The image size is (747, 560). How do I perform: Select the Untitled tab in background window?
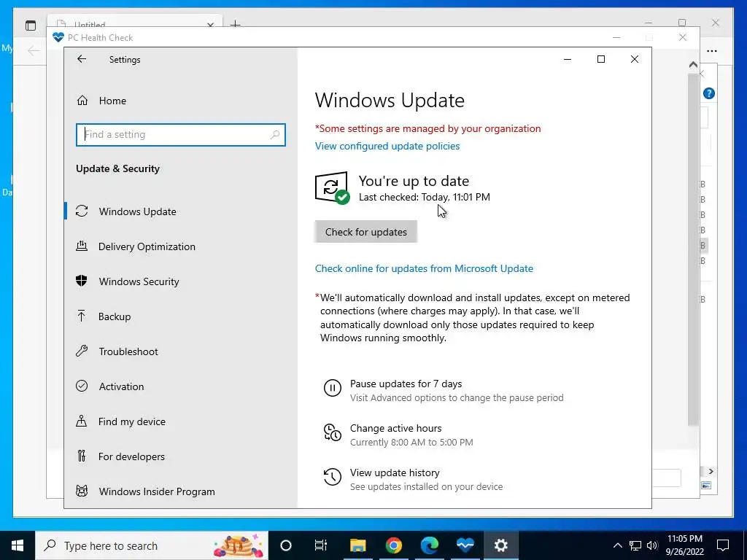pyautogui.click(x=135, y=23)
